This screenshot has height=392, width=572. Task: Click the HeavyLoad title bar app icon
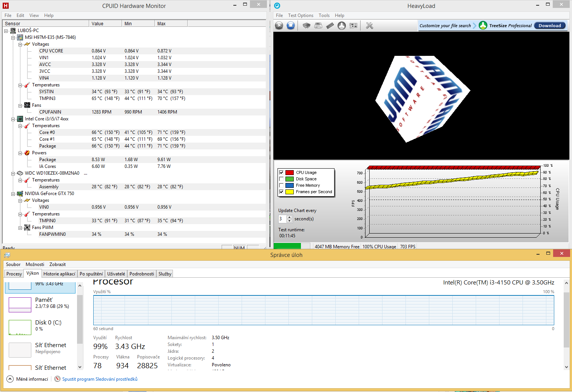[277, 6]
